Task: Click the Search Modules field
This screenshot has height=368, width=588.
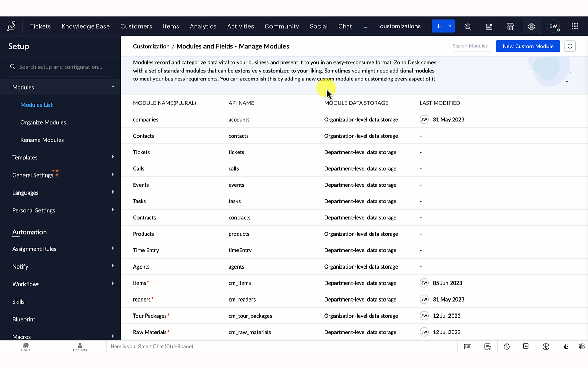Action: point(472,46)
